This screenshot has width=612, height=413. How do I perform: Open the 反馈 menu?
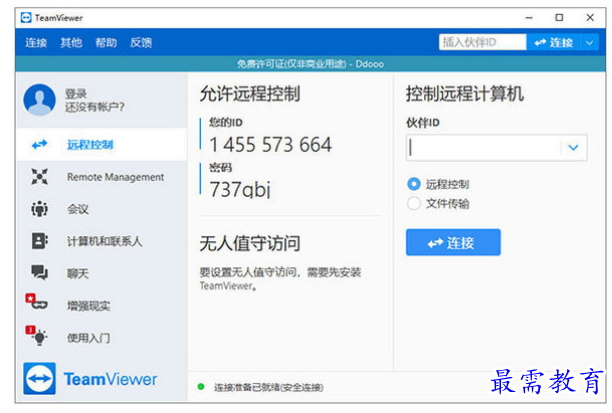tap(141, 43)
